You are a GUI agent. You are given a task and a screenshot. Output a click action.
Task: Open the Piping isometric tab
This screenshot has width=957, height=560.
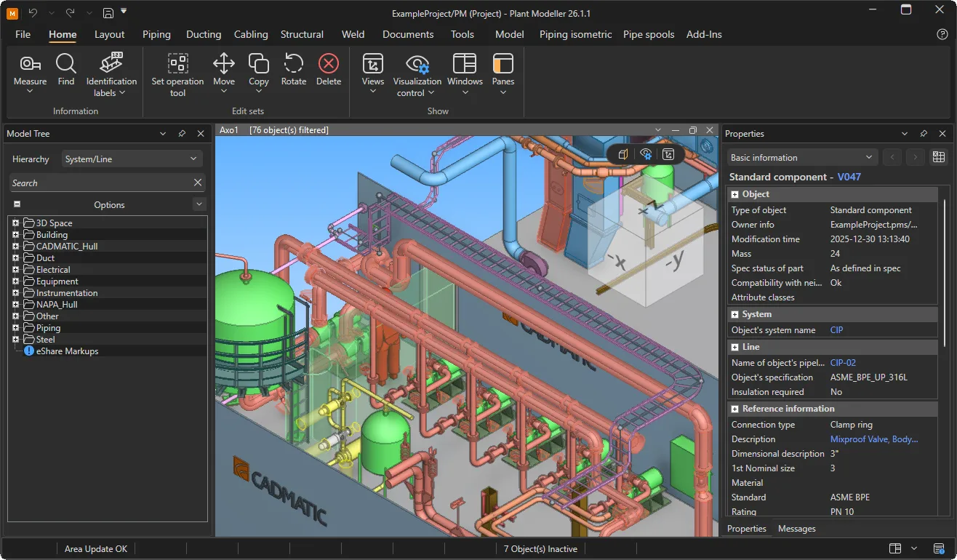[x=576, y=34]
